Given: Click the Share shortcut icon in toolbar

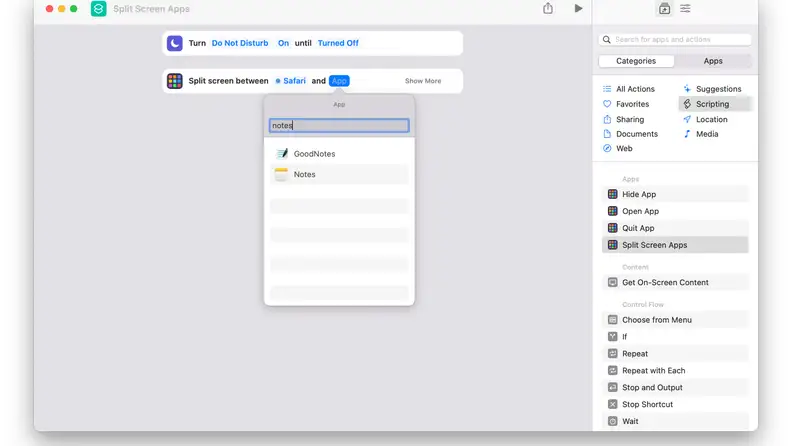Looking at the screenshot, I should click(x=548, y=8).
